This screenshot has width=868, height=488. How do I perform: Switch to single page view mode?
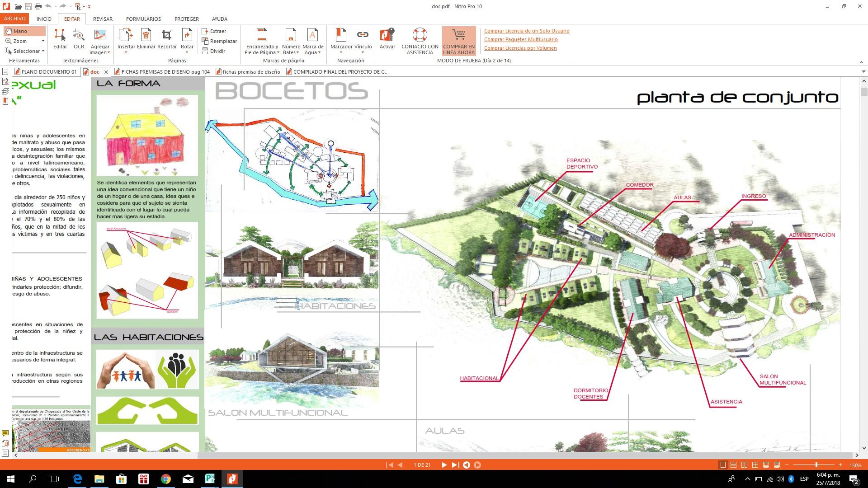tap(723, 465)
